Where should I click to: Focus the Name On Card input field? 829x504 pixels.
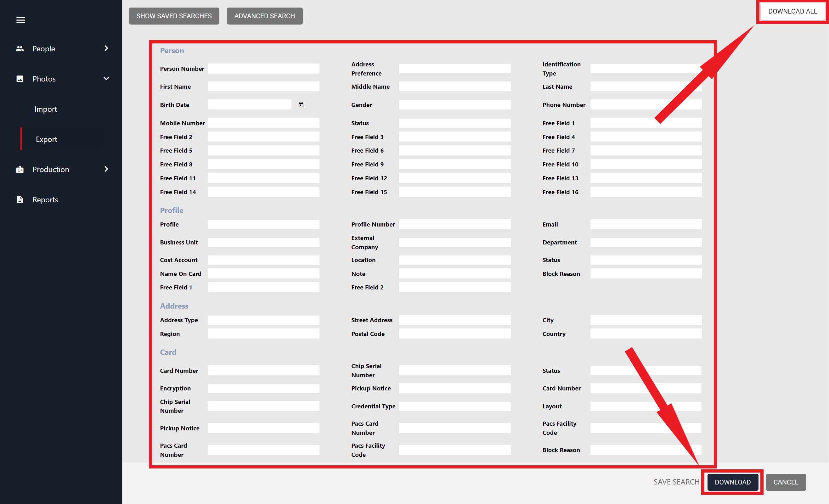263,273
